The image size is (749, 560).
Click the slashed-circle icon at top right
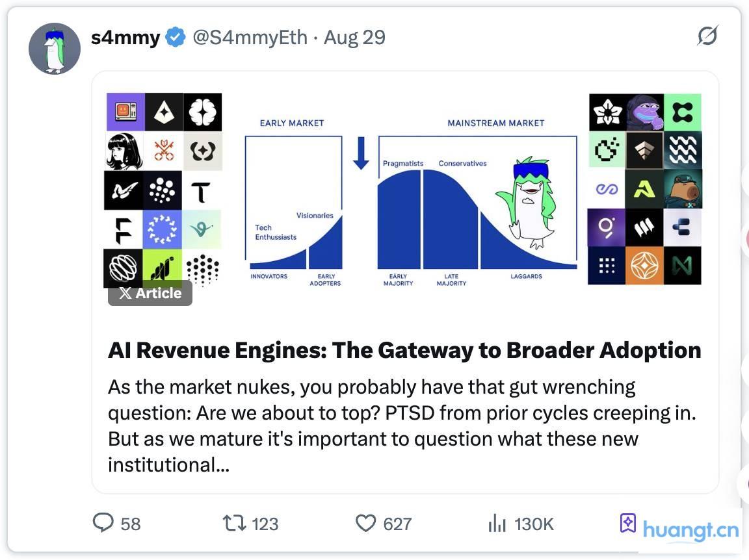[x=707, y=36]
